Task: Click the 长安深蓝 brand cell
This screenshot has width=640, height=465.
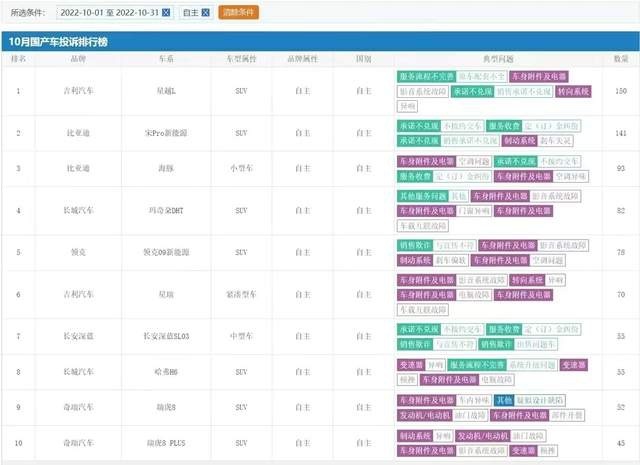Action: coord(78,336)
